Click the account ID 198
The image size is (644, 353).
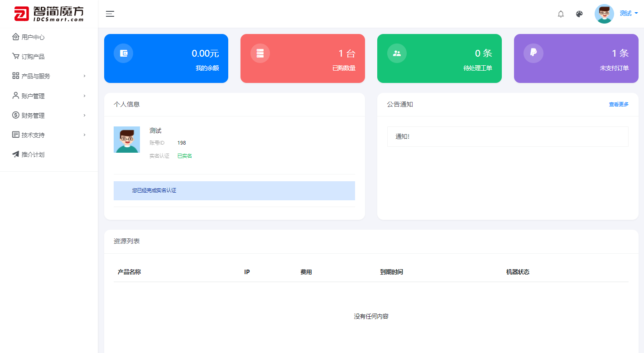[x=182, y=143]
